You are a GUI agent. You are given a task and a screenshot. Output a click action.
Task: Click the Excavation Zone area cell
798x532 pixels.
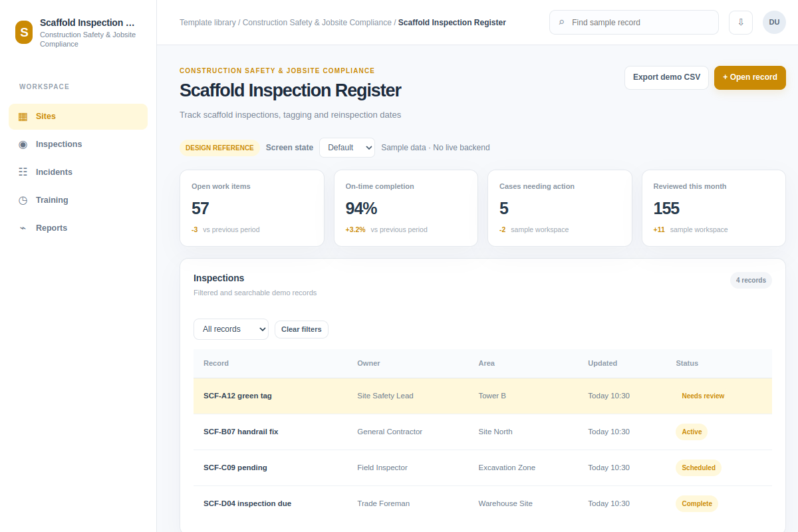(x=507, y=467)
